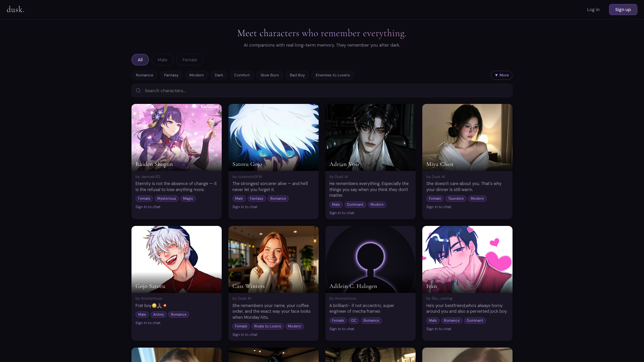Toggle the Slow Burn category chip
The width and height of the screenshot is (644, 362).
coord(270,75)
